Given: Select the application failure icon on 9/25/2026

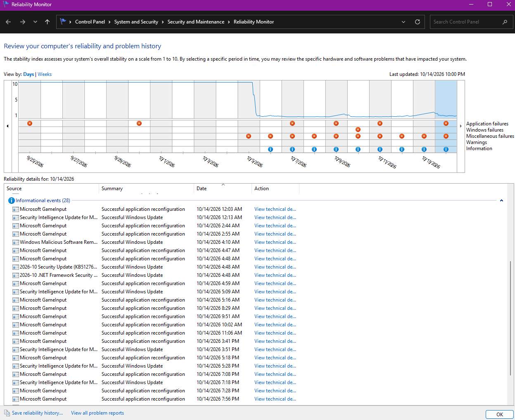Looking at the screenshot, I should tap(30, 123).
